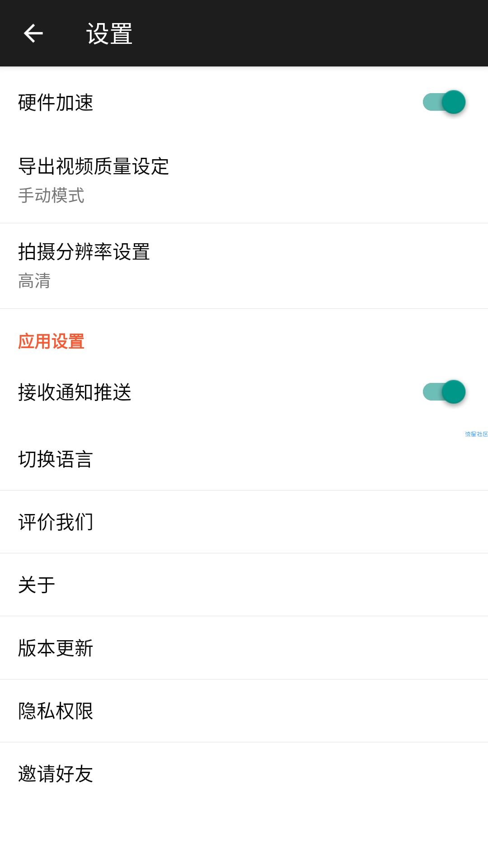Image resolution: width=488 pixels, height=868 pixels.
Task: Tap the 设置 title in header
Action: (109, 33)
